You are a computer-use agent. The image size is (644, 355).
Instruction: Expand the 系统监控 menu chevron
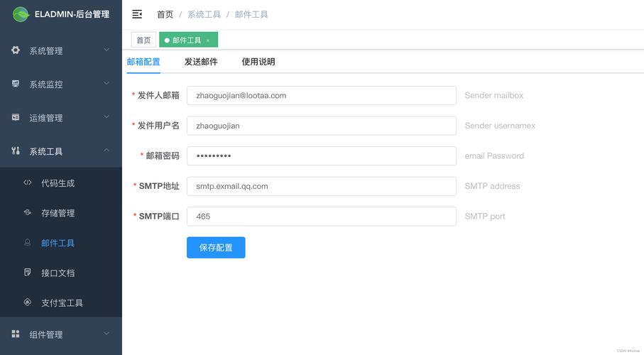107,83
